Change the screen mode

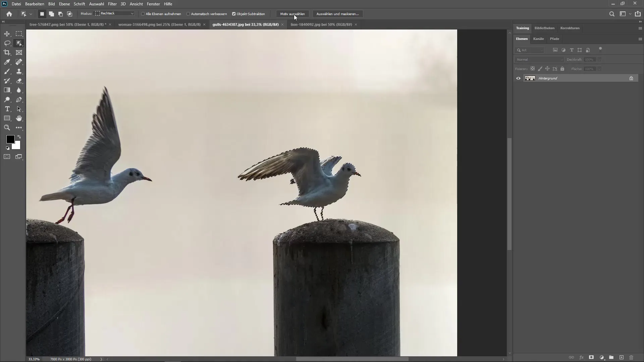(x=19, y=157)
